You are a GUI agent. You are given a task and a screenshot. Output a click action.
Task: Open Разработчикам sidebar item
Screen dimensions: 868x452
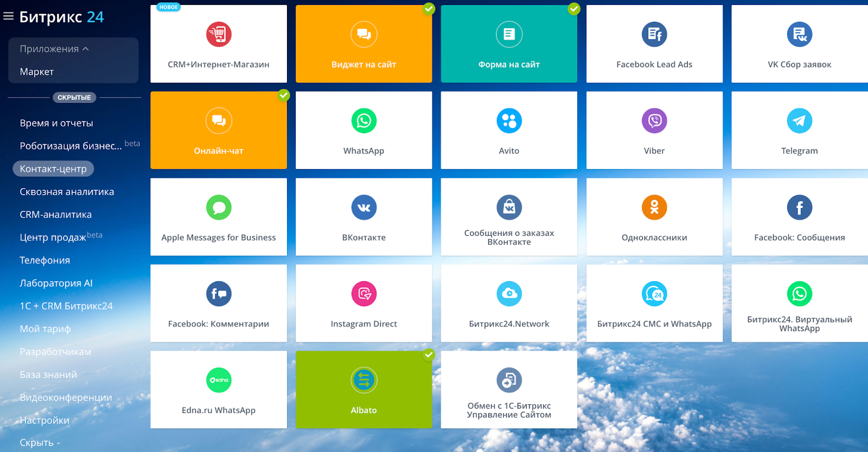pyautogui.click(x=55, y=352)
